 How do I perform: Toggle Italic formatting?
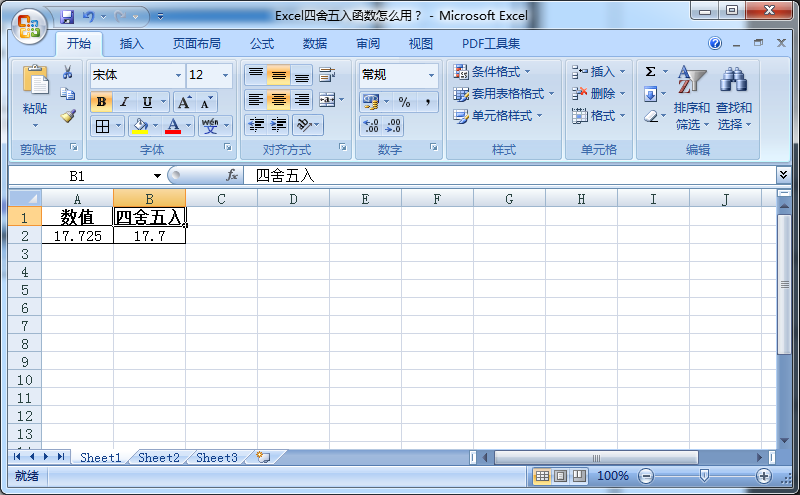[124, 102]
